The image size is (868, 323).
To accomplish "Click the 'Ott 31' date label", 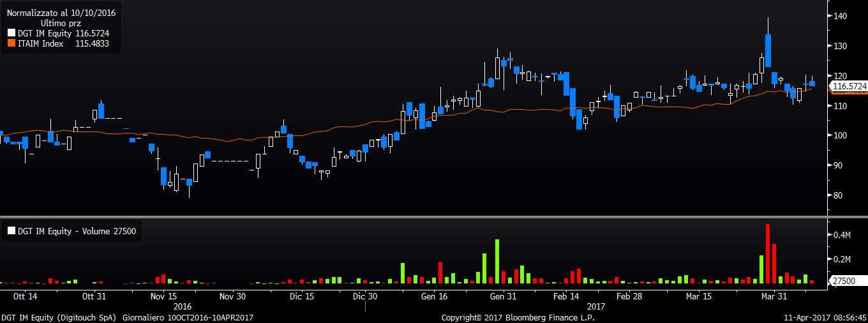I will coord(94,296).
